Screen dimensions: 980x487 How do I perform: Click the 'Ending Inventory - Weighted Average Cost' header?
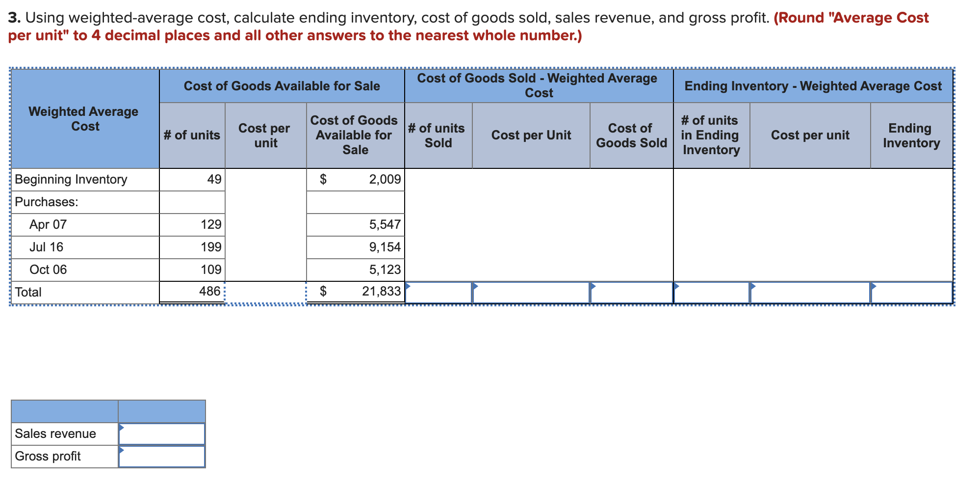point(813,86)
